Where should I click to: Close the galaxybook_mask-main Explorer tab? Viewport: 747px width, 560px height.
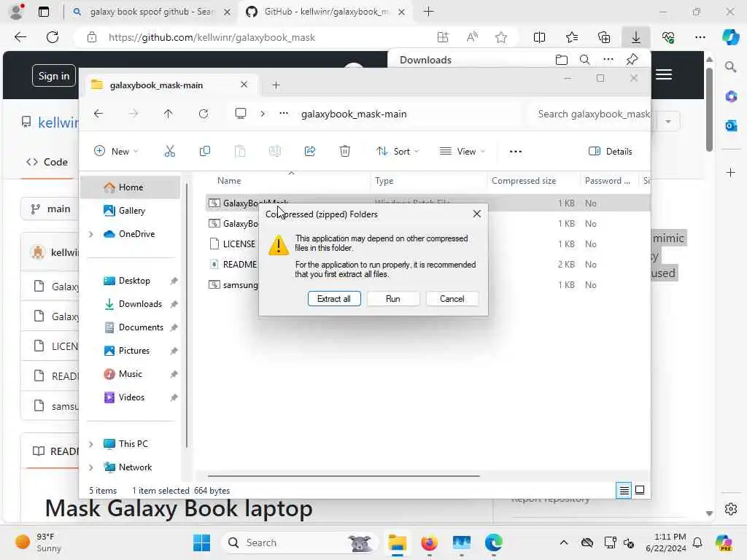click(244, 85)
